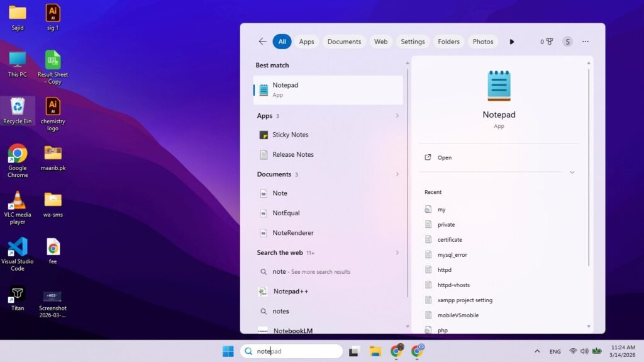This screenshot has width=644, height=362.
Task: Switch to the Folders filter tab
Action: [x=448, y=42]
